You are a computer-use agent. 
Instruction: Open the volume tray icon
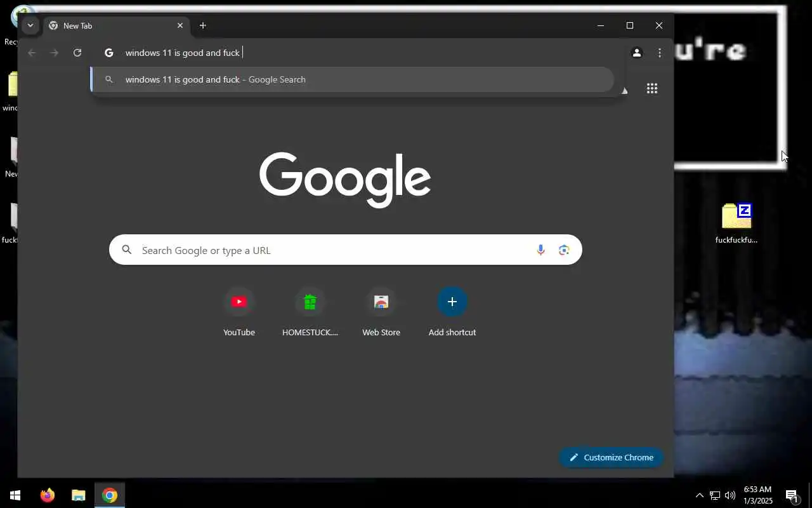pyautogui.click(x=730, y=495)
